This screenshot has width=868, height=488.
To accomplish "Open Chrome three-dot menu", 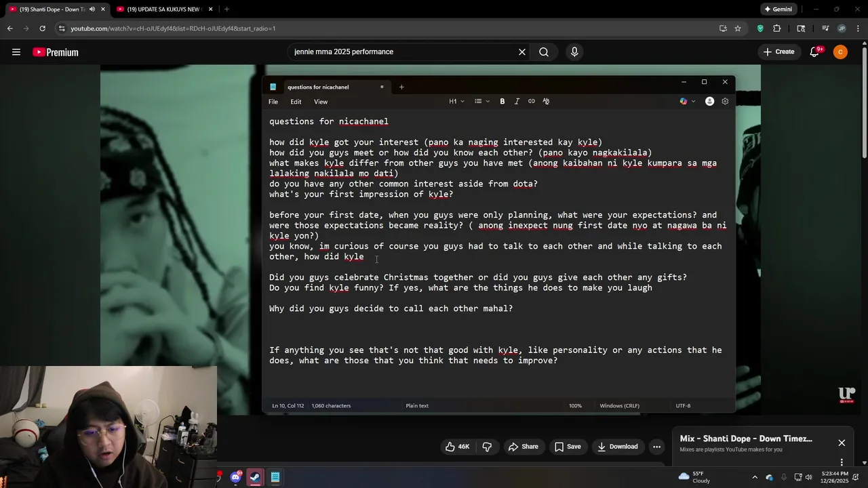I will tap(859, 28).
